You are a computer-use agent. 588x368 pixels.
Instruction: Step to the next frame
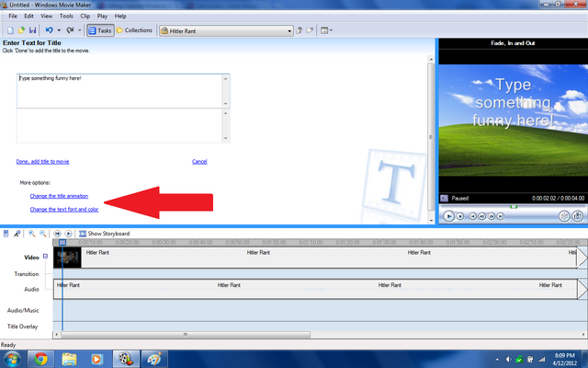coord(492,216)
